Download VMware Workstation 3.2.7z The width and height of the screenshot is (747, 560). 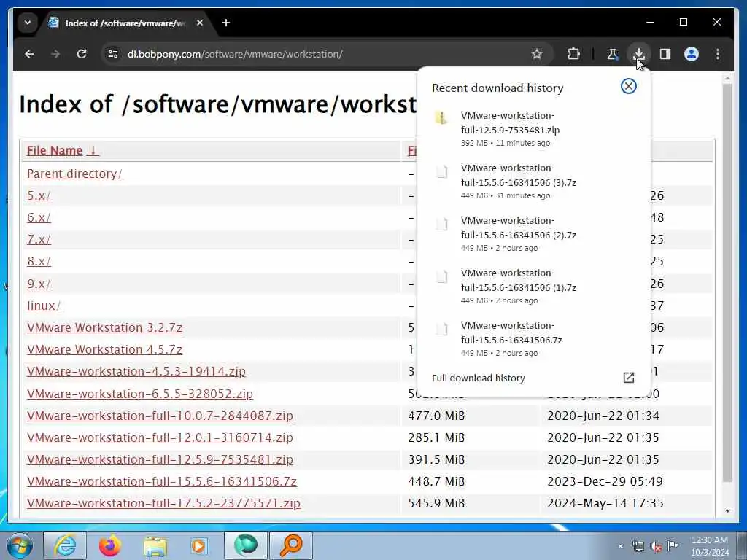[105, 327]
